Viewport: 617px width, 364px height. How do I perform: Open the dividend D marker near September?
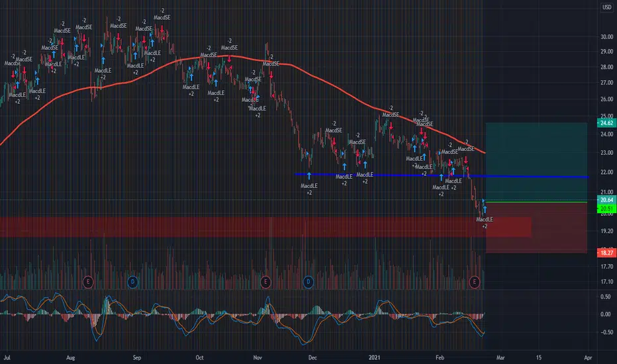(133, 282)
